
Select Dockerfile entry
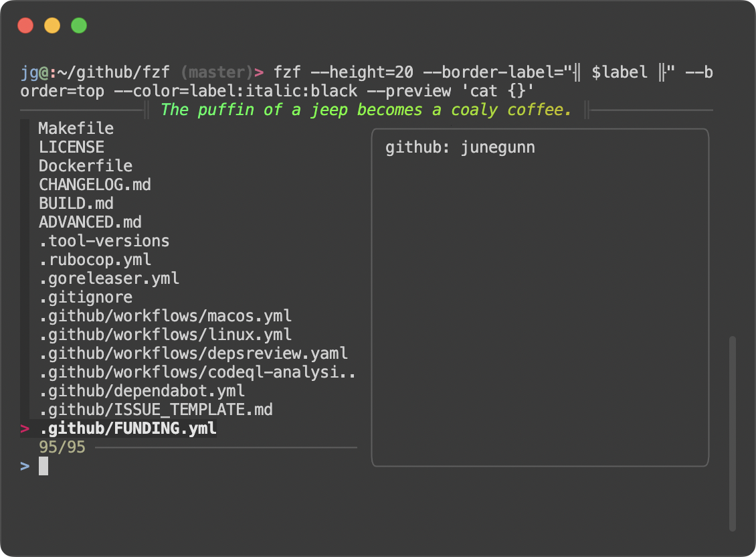[85, 165]
